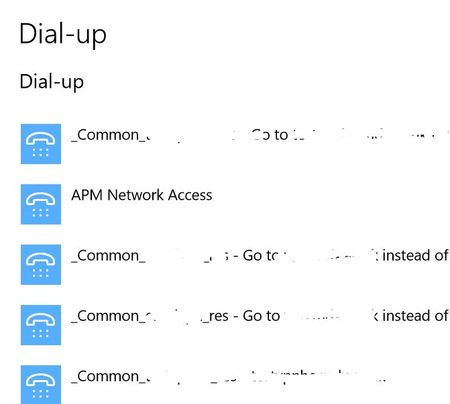Click the last _Common_ entry at the bottom
The width and height of the screenshot is (450, 404).
[111, 377]
